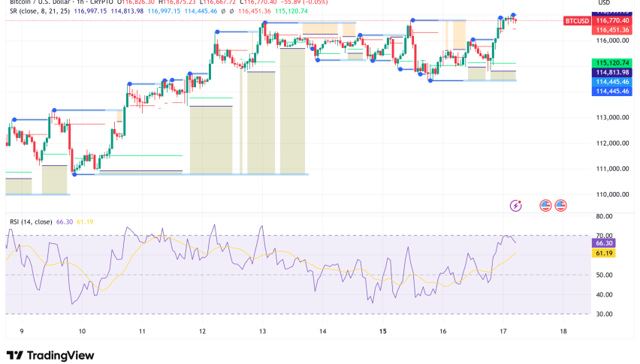This screenshot has width=640, height=364.
Task: Click the 116,000.00 price axis label
Action: (612, 41)
